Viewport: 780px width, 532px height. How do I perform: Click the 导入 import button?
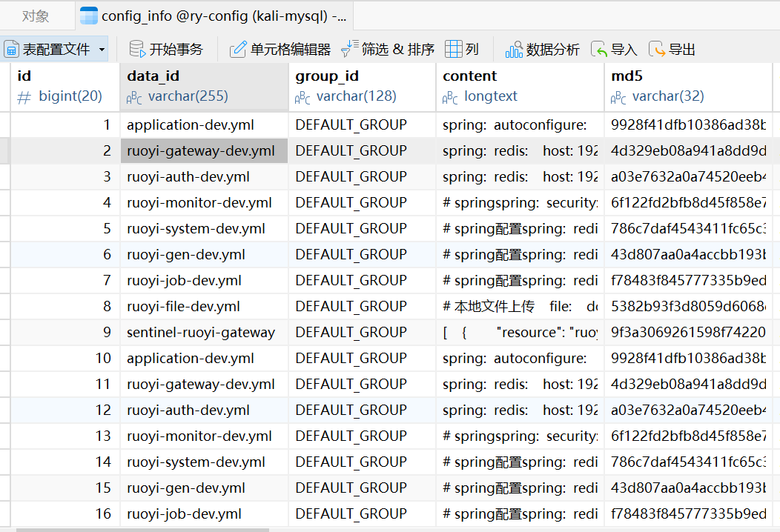pos(614,49)
